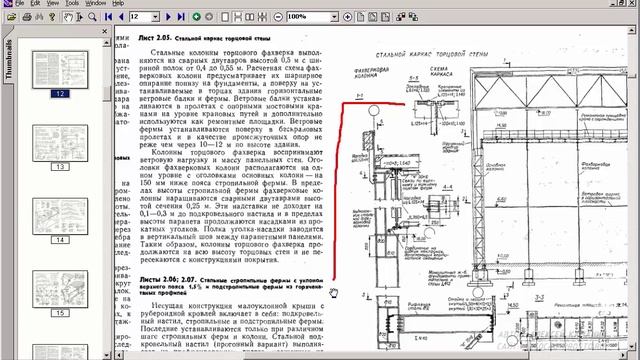This screenshot has width=640, height=360.
Task: Click thumbnails panel scroll up arrow
Action: pos(107,42)
